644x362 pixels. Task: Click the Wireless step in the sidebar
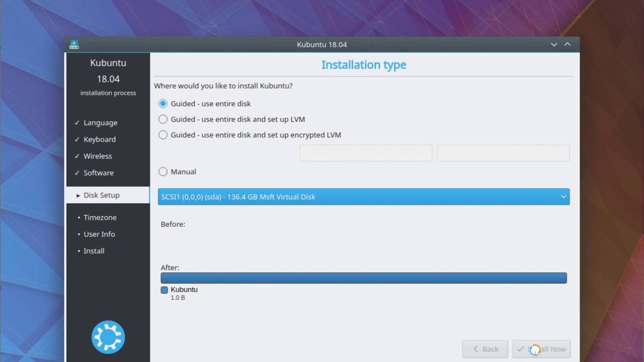coord(98,156)
